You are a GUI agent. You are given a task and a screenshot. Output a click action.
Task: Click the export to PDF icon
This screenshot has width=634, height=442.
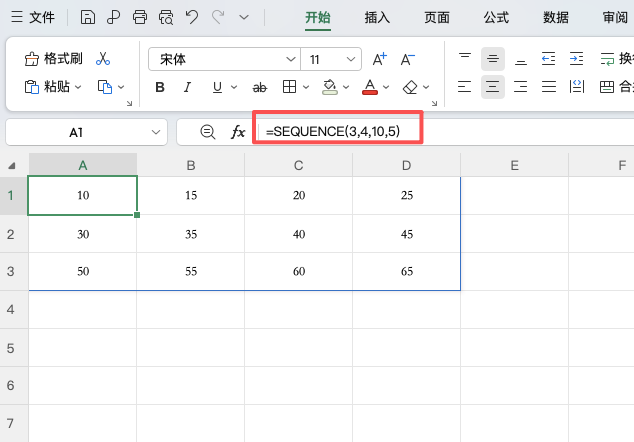coord(114,17)
